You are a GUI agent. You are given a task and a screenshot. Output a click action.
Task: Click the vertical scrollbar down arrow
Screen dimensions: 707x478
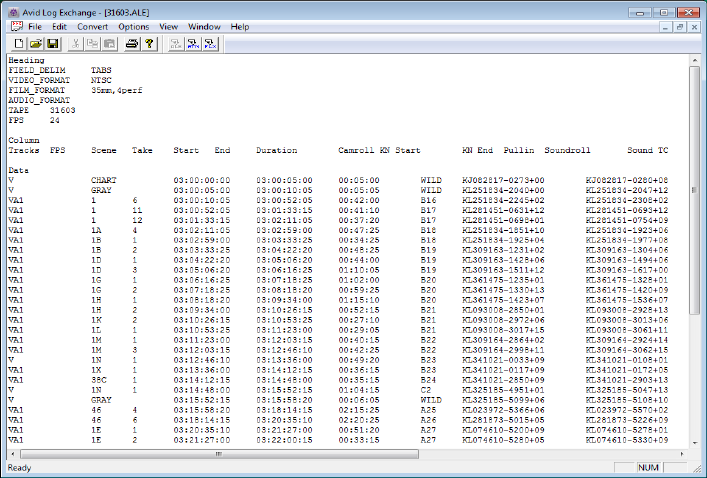(x=694, y=443)
